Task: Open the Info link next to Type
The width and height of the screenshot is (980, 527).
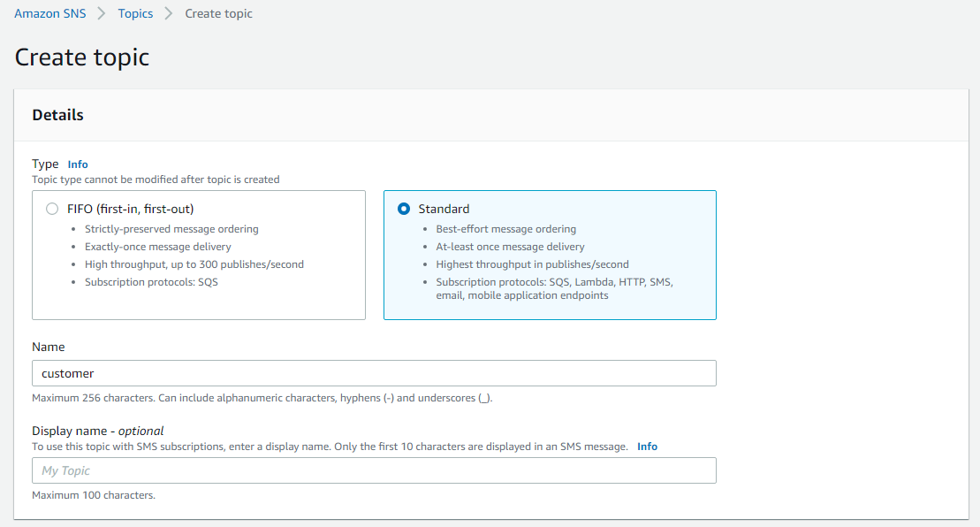Action: click(x=78, y=164)
